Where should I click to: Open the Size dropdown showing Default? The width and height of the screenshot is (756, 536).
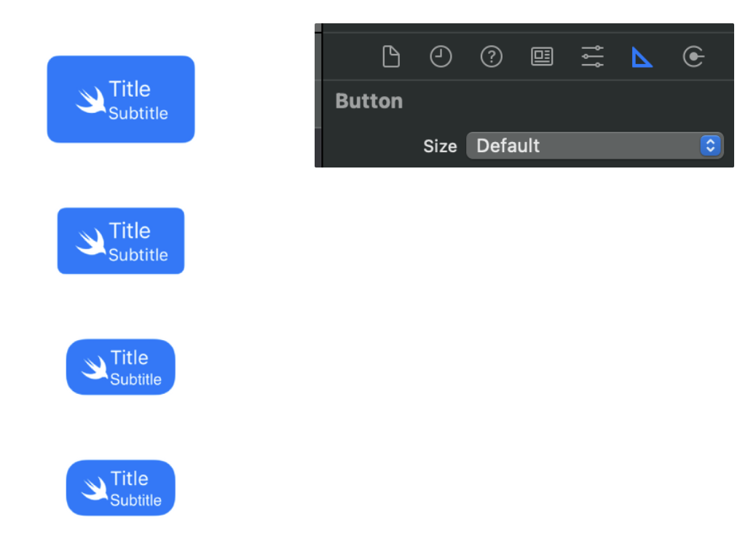tap(594, 146)
